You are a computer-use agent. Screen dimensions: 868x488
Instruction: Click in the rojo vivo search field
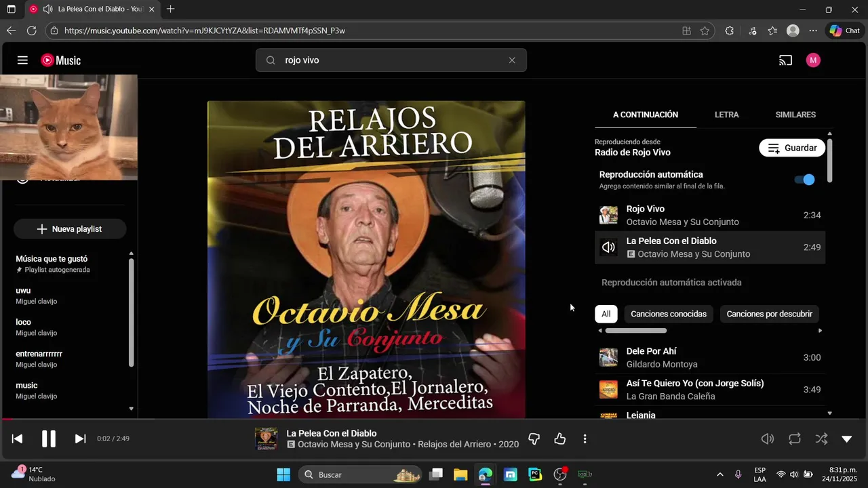click(x=391, y=60)
